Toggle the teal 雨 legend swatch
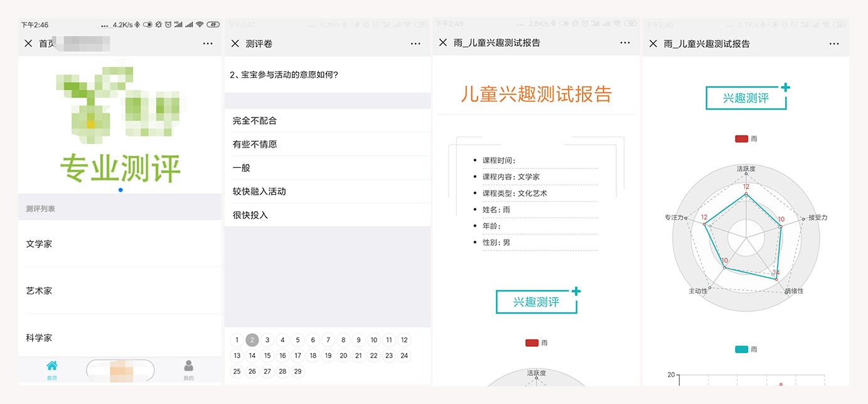This screenshot has width=868, height=404. click(741, 349)
